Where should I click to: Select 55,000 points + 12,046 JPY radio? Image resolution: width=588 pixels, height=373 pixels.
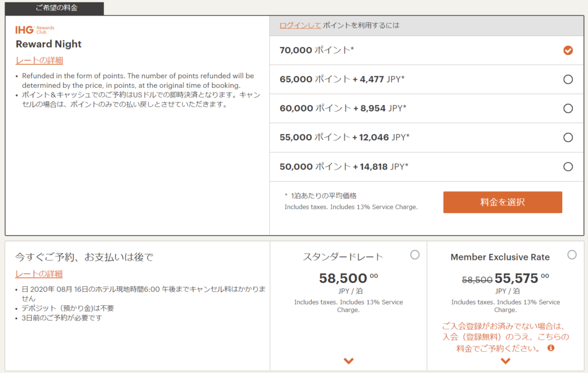[x=568, y=137]
